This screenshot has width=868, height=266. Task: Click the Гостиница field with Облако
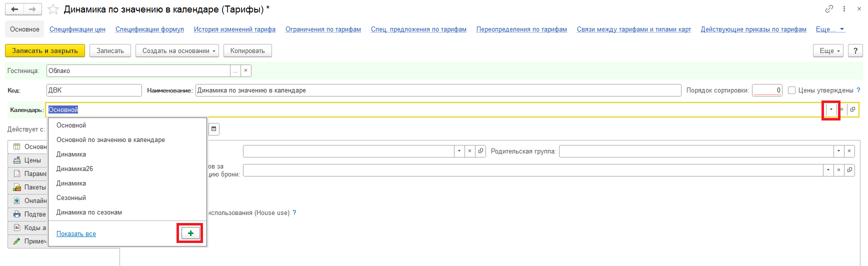(x=138, y=71)
